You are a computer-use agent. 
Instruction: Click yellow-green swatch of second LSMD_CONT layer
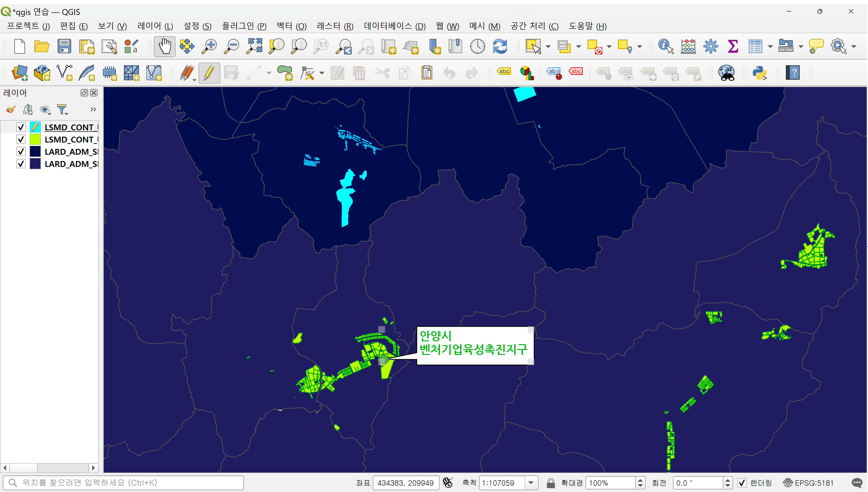[x=35, y=139]
